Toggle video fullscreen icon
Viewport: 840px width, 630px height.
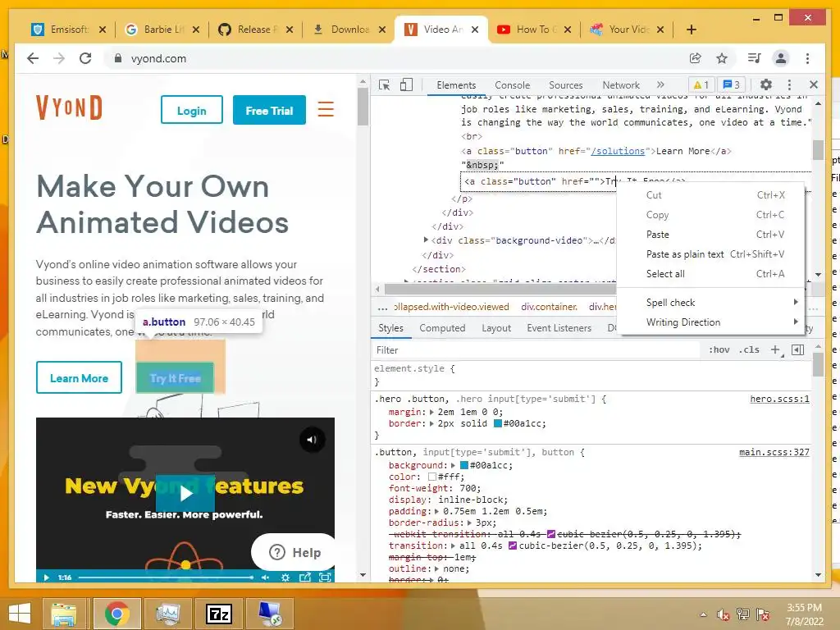pos(325,577)
